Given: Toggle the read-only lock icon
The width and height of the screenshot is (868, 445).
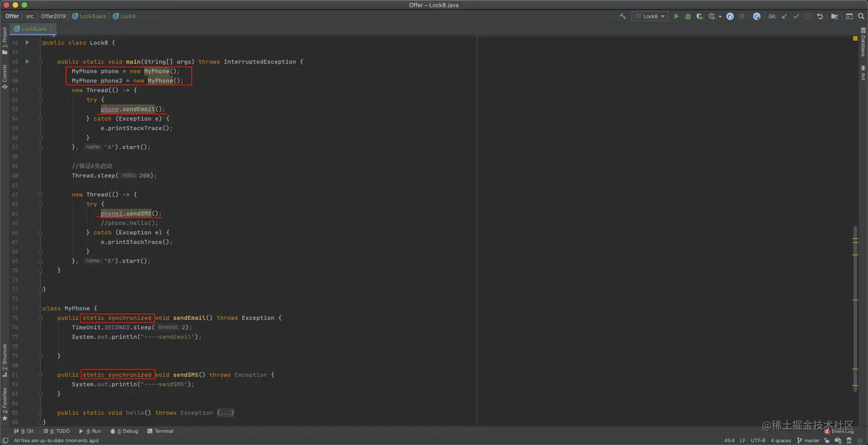Looking at the screenshot, I should 826,440.
